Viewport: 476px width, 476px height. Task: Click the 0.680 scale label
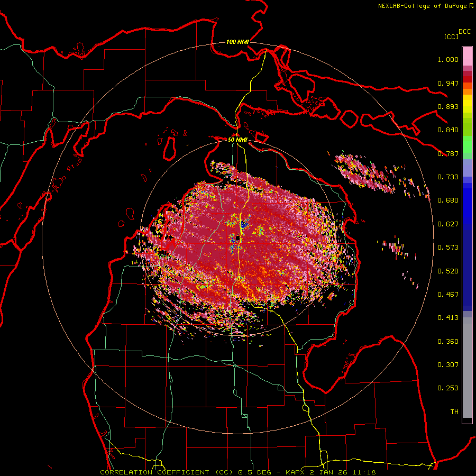pyautogui.click(x=448, y=200)
